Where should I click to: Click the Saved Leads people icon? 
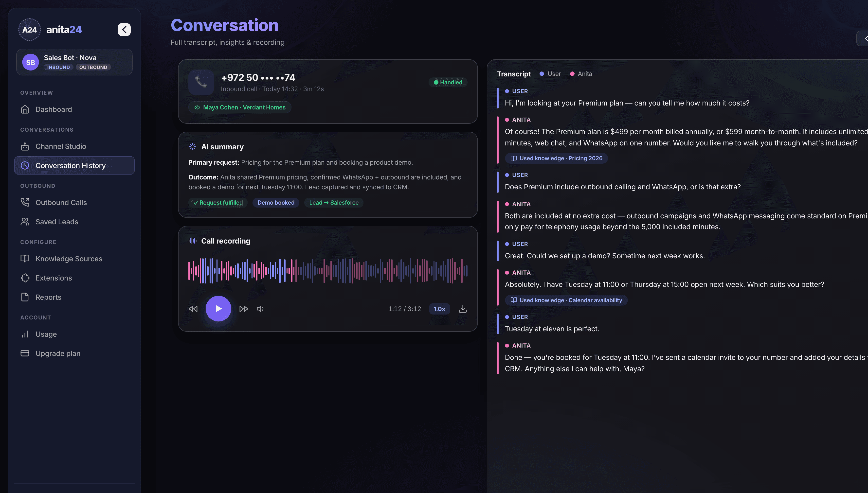pyautogui.click(x=25, y=222)
